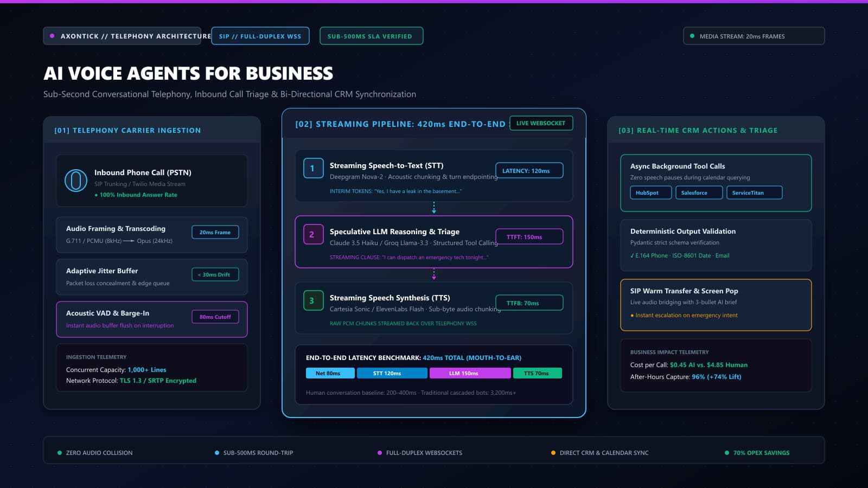Open the SUB-500MS SLA VERIFIED tag

point(372,36)
